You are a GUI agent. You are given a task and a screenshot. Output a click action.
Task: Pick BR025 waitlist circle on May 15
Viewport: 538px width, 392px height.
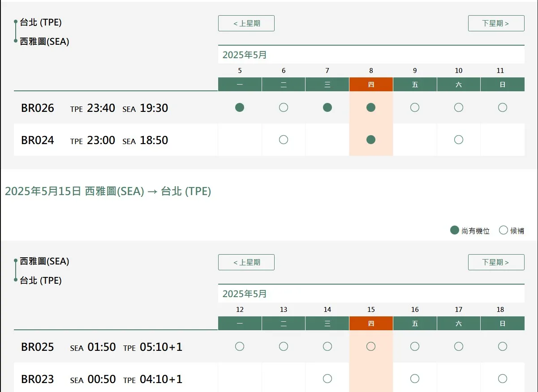click(x=371, y=346)
